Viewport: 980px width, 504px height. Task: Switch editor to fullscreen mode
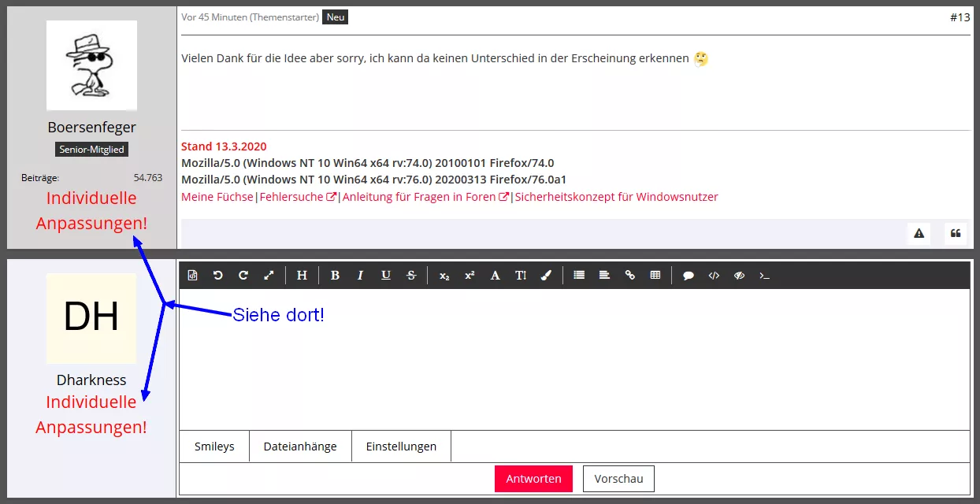(269, 276)
